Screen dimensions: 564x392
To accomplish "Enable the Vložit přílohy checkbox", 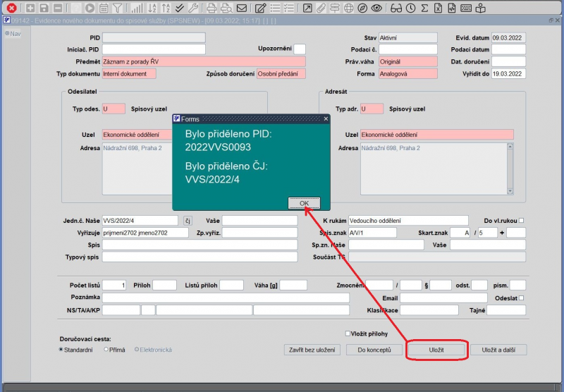I will click(x=348, y=333).
